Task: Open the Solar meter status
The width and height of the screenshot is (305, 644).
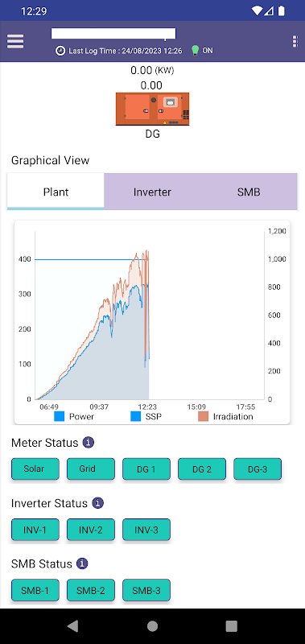Action: coord(35,469)
